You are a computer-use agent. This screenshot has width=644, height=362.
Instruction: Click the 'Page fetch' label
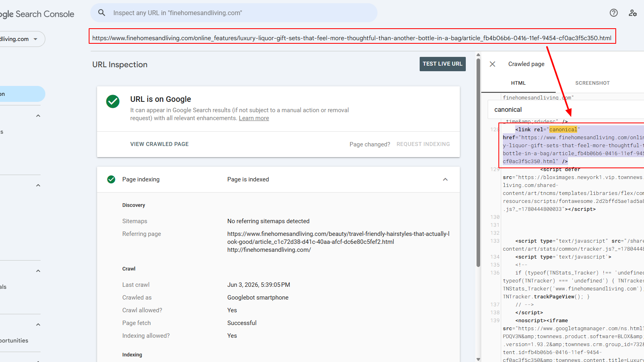136,323
